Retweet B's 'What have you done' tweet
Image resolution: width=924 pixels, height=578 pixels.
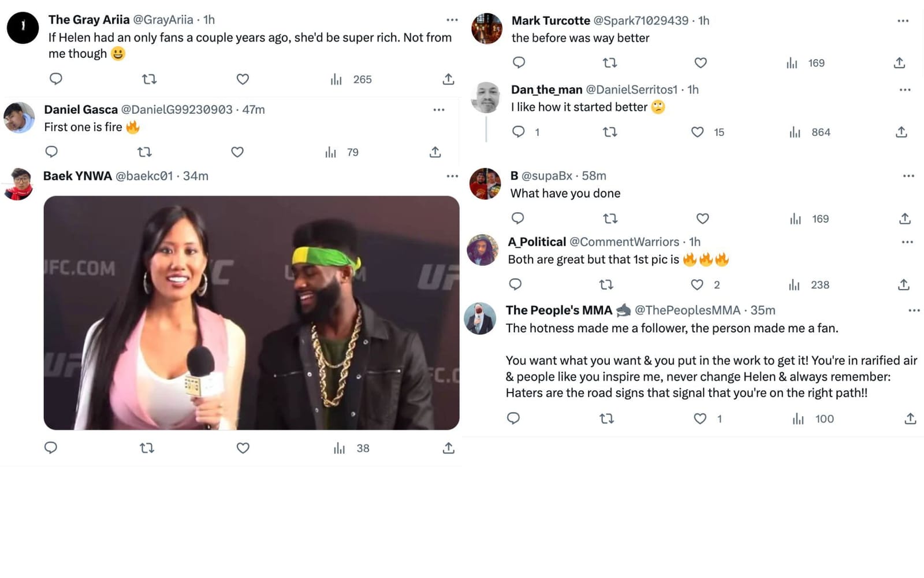(610, 218)
